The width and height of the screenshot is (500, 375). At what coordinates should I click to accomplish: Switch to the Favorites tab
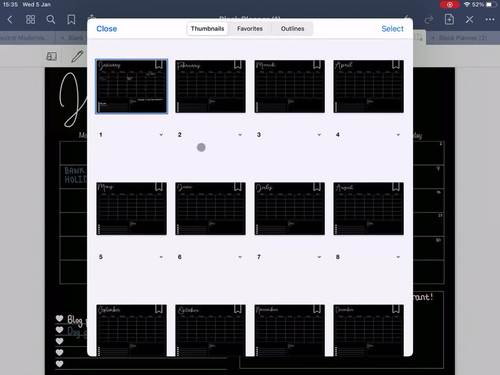pos(250,29)
